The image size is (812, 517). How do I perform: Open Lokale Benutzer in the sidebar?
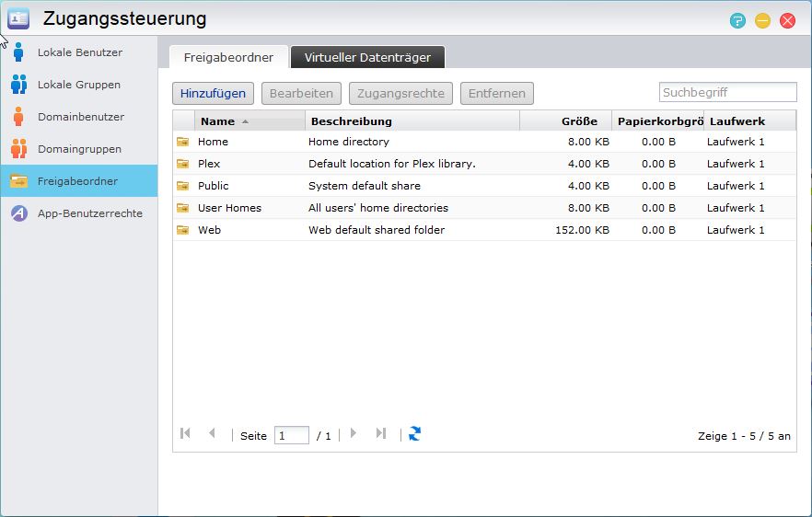79,52
